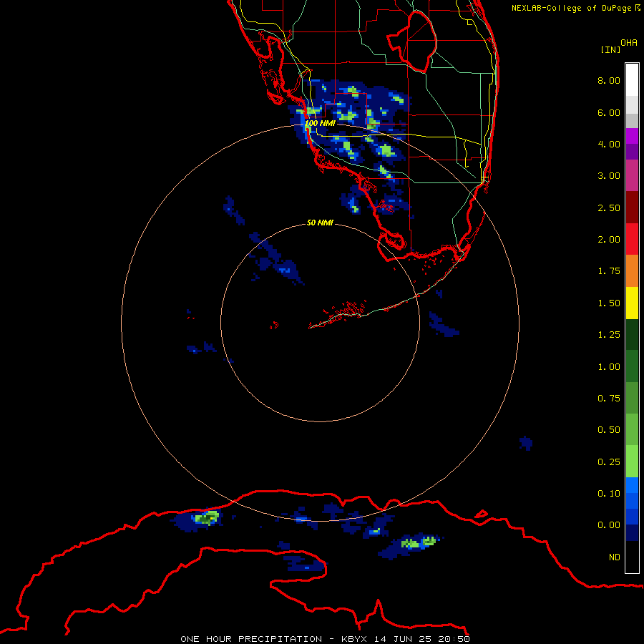Pick the dark red swatch beside 2.50
Image resolution: width=644 pixels, height=644 pixels.
(632, 208)
